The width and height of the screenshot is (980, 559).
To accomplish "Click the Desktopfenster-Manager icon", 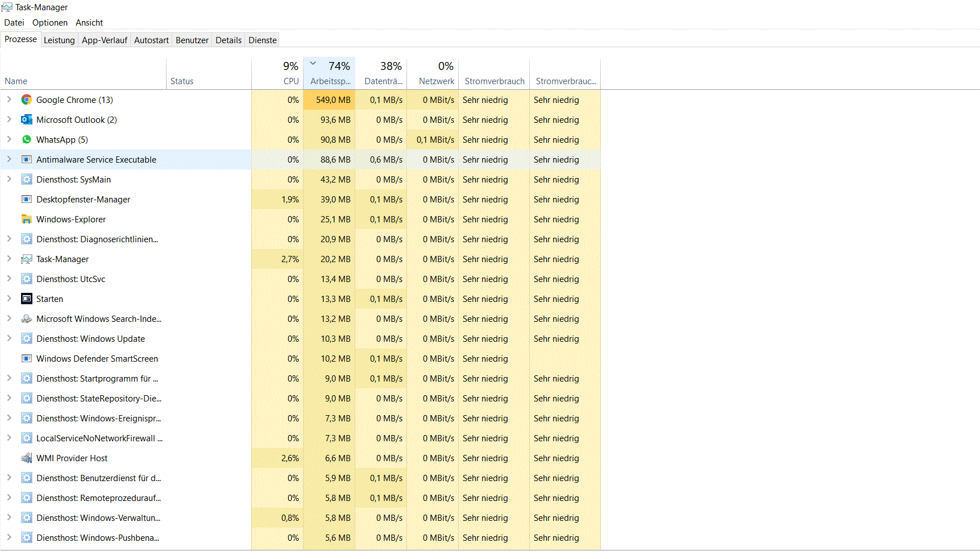I will tap(27, 200).
